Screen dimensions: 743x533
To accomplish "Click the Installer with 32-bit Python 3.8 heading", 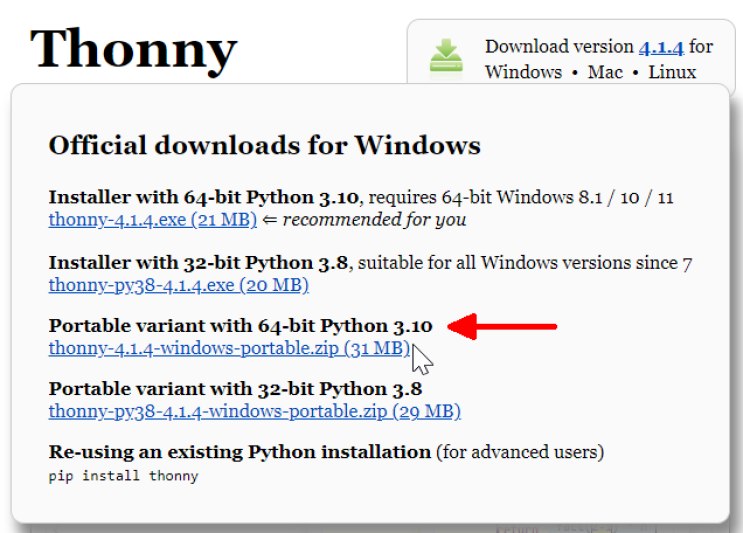I will point(198,263).
